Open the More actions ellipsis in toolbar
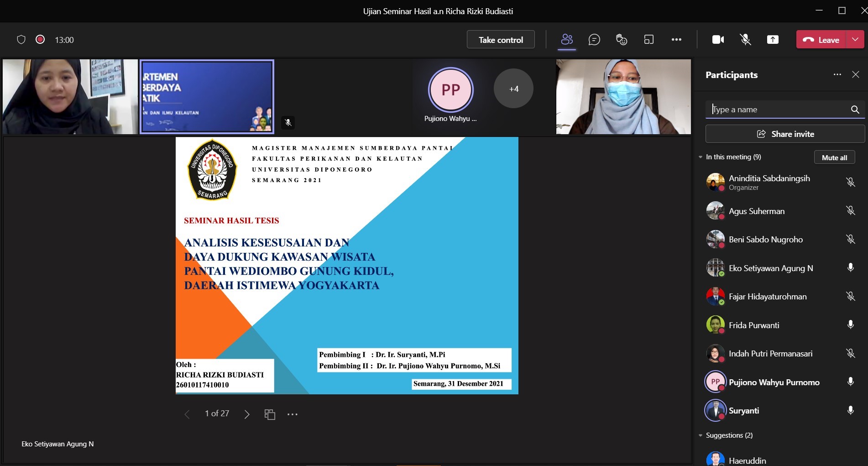Viewport: 868px width, 466px height. [676, 40]
